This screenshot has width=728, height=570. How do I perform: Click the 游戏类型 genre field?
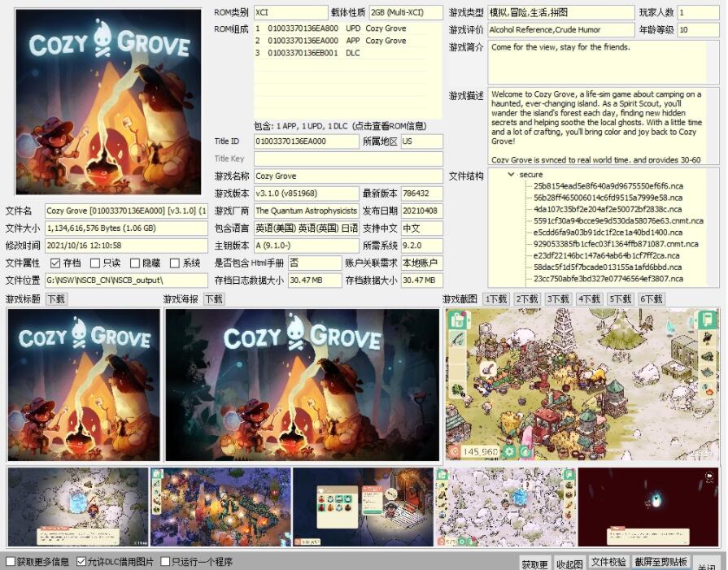click(561, 12)
